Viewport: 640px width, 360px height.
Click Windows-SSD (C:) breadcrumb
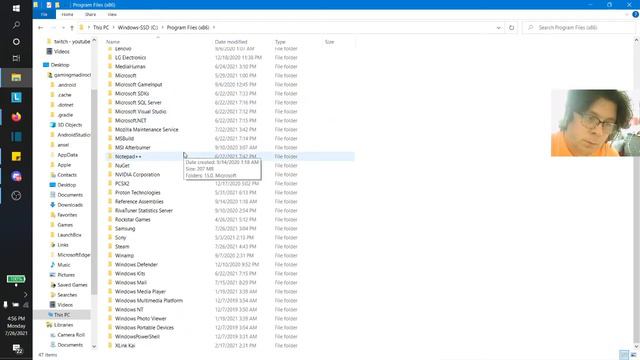138,27
